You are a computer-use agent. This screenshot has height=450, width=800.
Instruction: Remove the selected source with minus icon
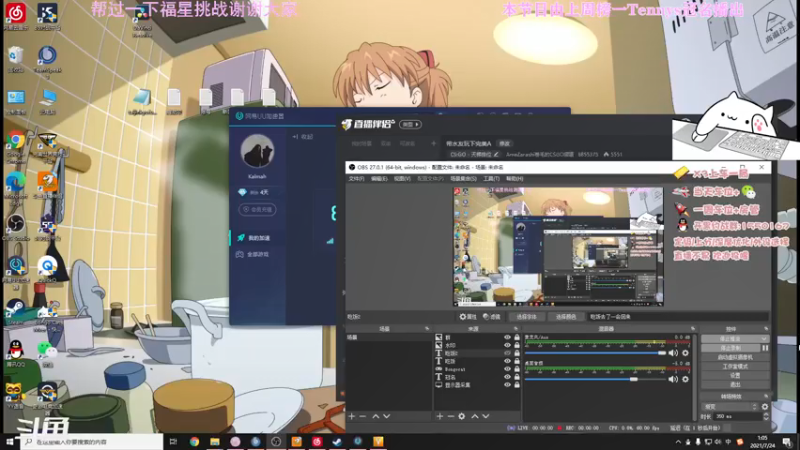451,416
